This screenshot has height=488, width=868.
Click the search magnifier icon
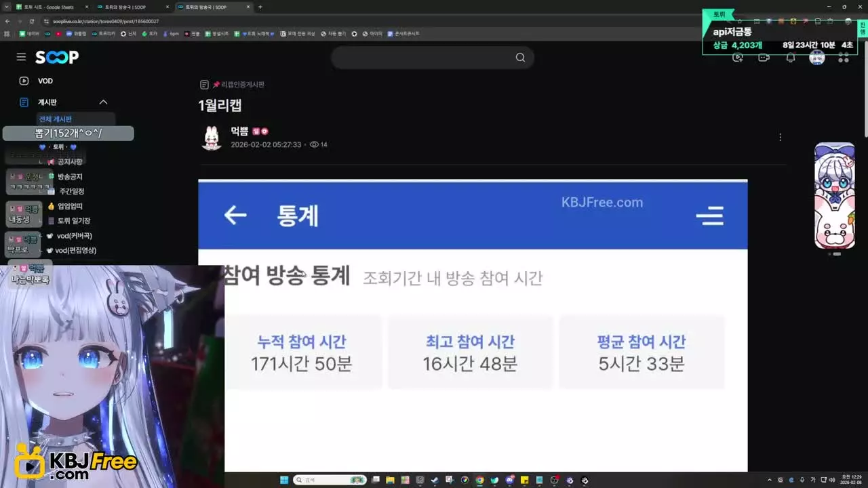520,58
